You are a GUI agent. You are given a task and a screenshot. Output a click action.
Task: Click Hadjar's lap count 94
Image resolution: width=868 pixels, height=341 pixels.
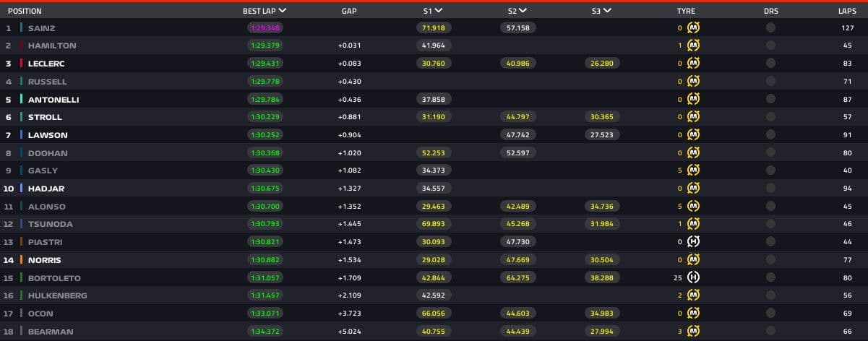846,189
